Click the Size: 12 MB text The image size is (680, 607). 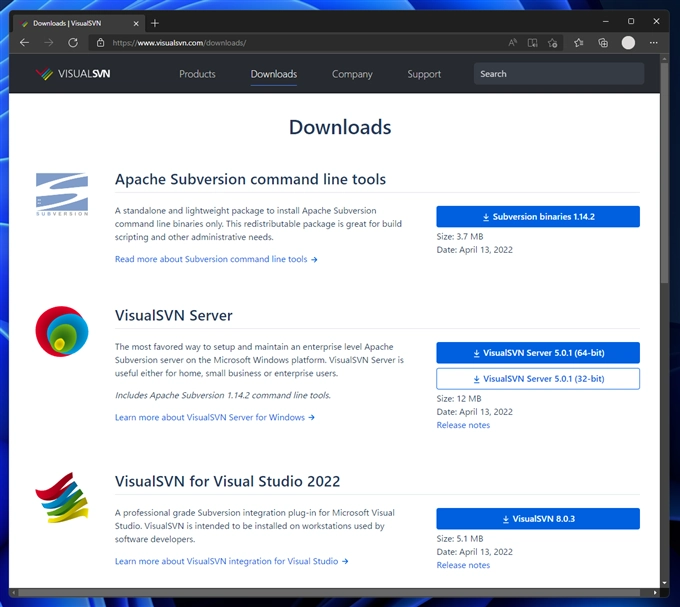(459, 398)
